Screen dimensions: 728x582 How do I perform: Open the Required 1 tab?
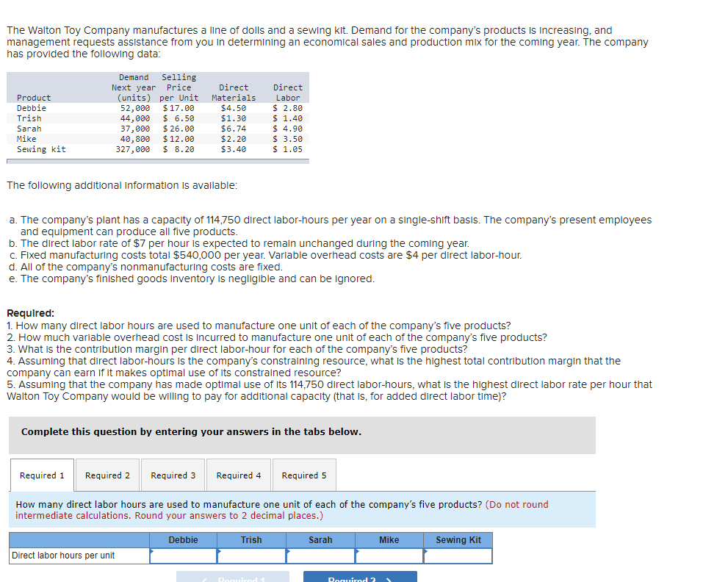[x=42, y=475]
